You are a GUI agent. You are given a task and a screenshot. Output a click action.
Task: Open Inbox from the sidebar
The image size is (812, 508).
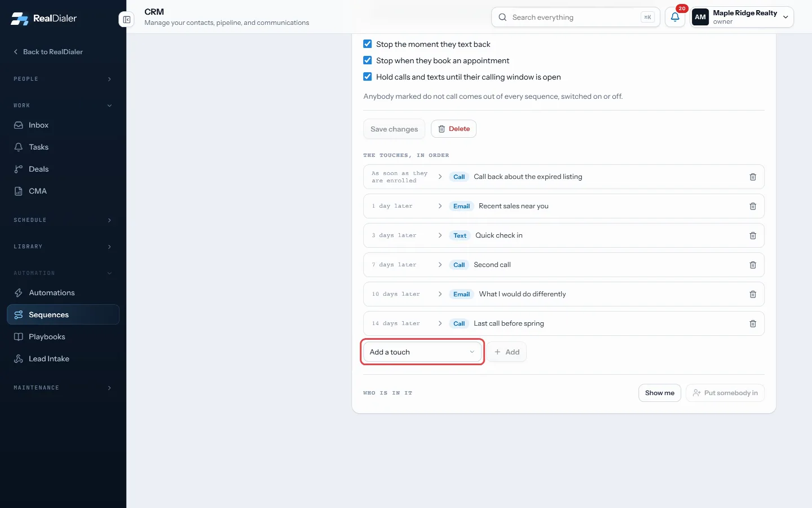click(x=63, y=125)
